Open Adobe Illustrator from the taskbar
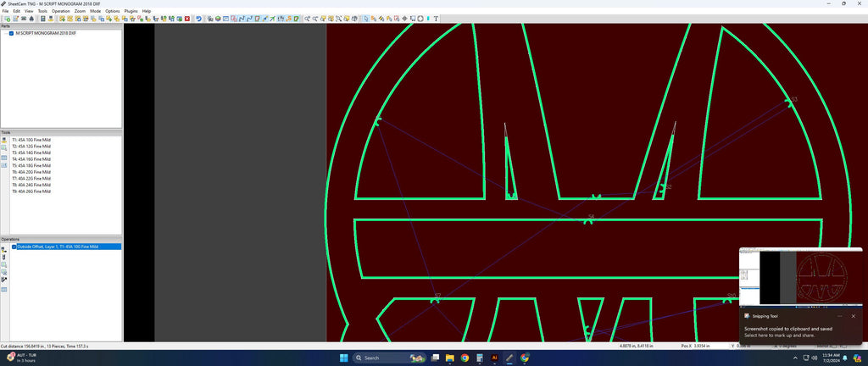868x366 pixels. pyautogui.click(x=495, y=358)
